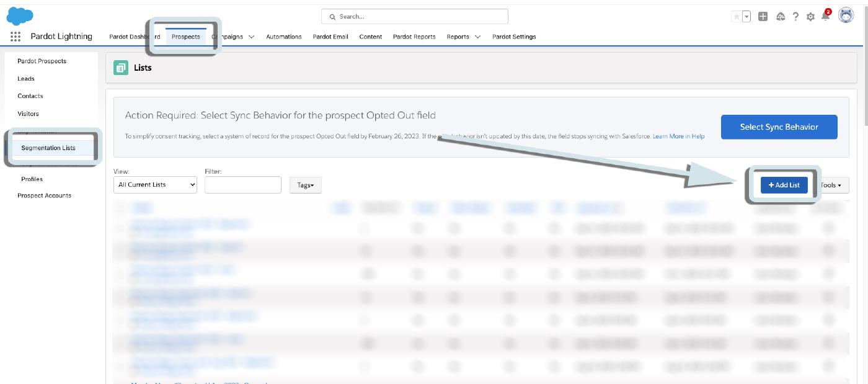Open the View All Current Lists dropdown
This screenshot has height=384, width=868.
(155, 185)
